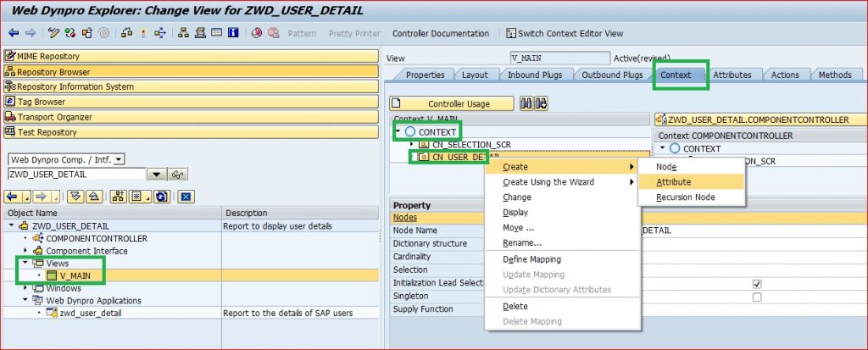Expand the CN_SELECTION_SCR context node

(412, 144)
